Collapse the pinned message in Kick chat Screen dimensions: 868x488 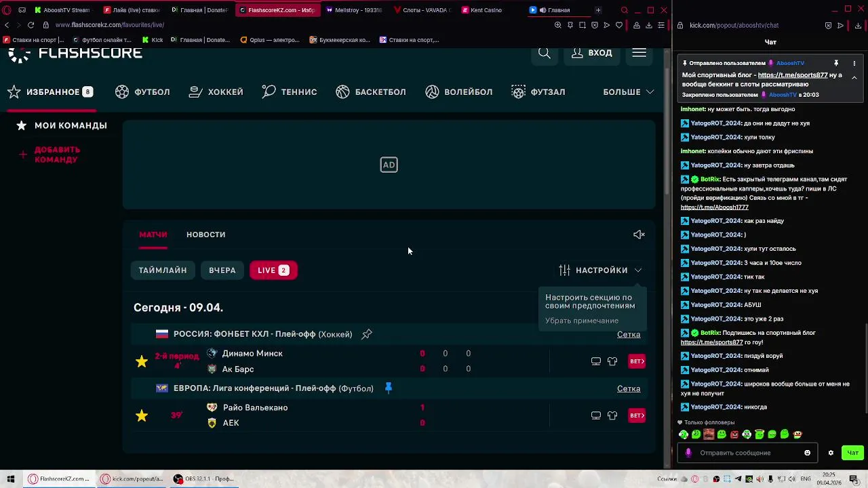pyautogui.click(x=854, y=78)
